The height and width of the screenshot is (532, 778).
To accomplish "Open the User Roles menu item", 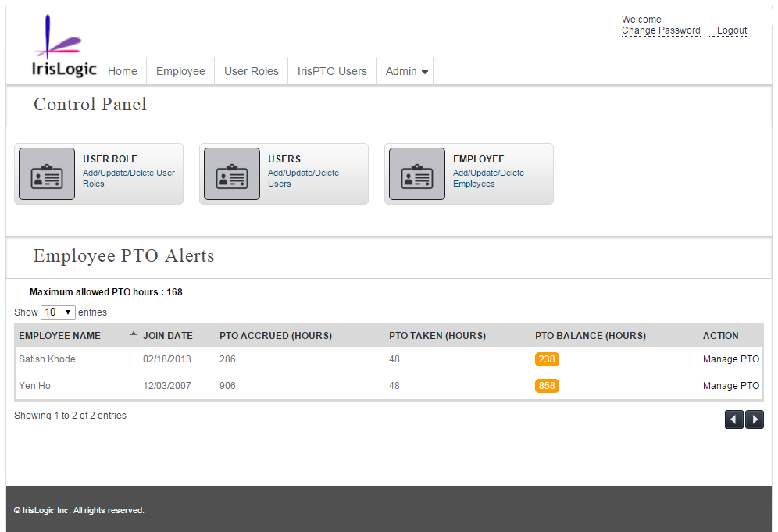I will click(x=252, y=71).
